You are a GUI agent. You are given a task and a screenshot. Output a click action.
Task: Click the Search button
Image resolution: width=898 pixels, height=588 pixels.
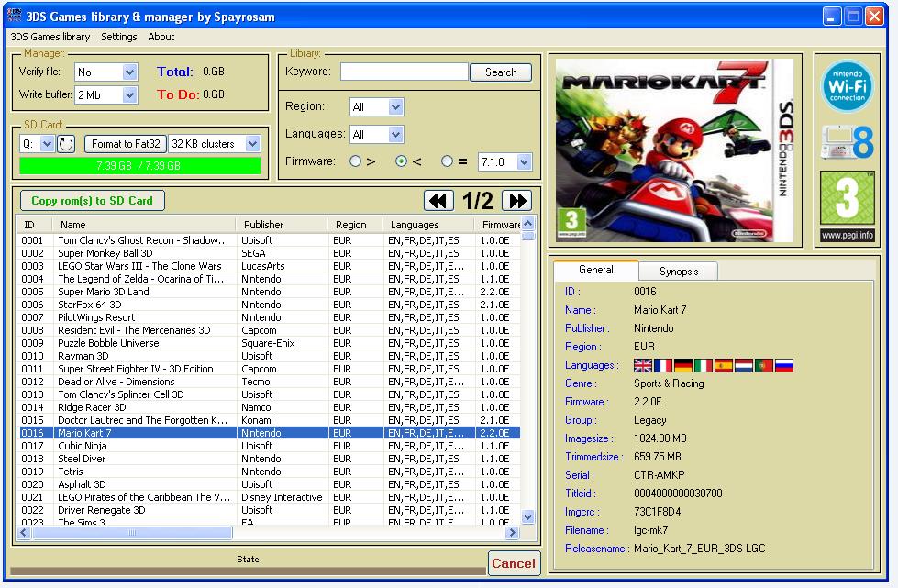(x=501, y=72)
